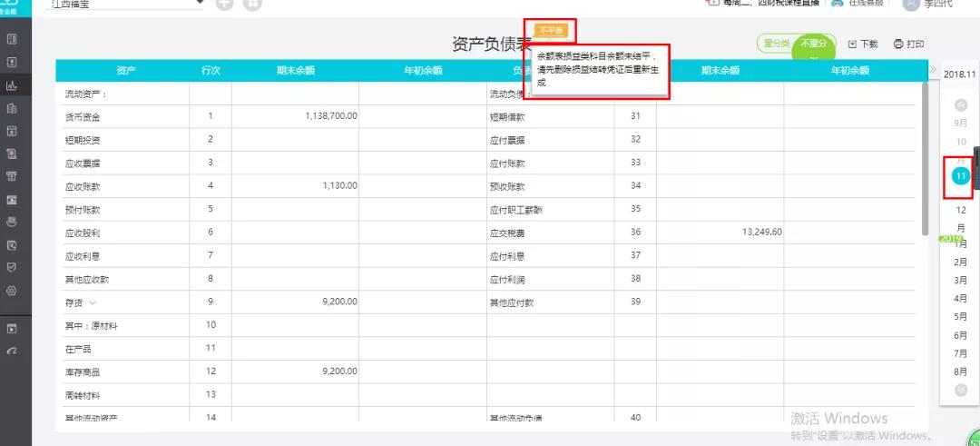Click the download icon next to 下载
Image resolution: width=980 pixels, height=446 pixels.
tap(852, 44)
